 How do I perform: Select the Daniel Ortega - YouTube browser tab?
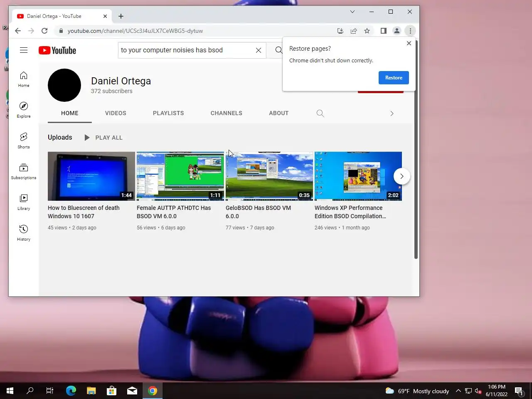[x=61, y=16]
